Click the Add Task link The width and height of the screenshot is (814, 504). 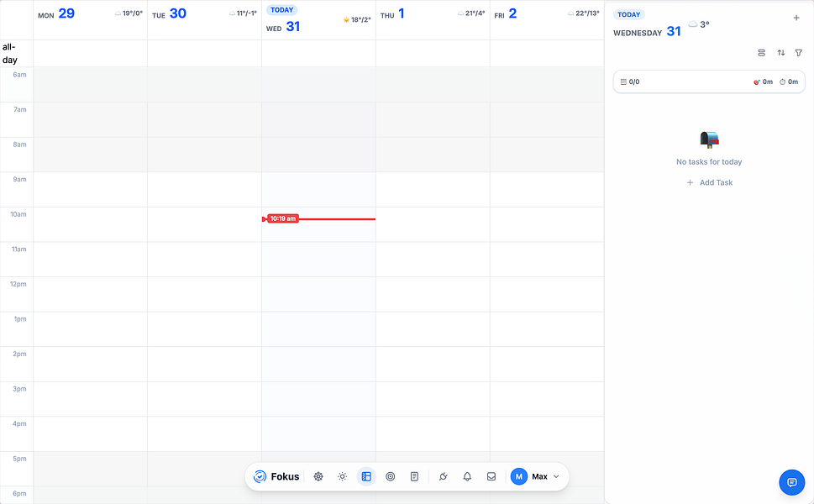[710, 183]
